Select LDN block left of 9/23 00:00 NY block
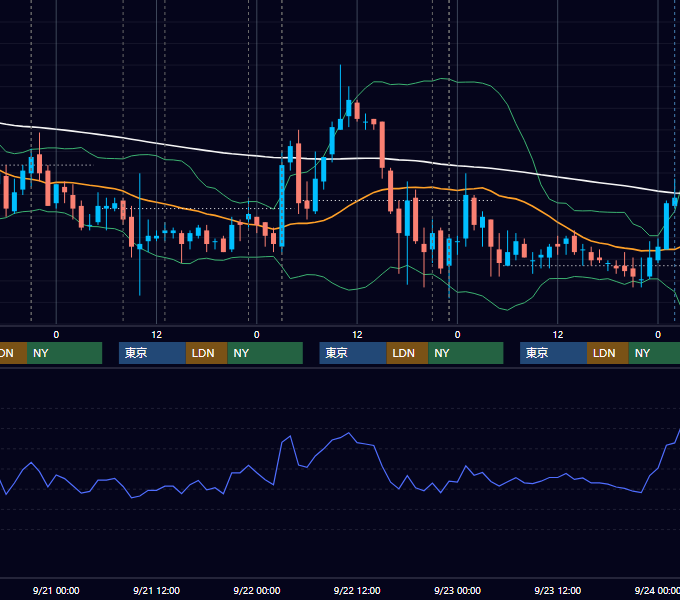680x600 pixels. (x=407, y=353)
